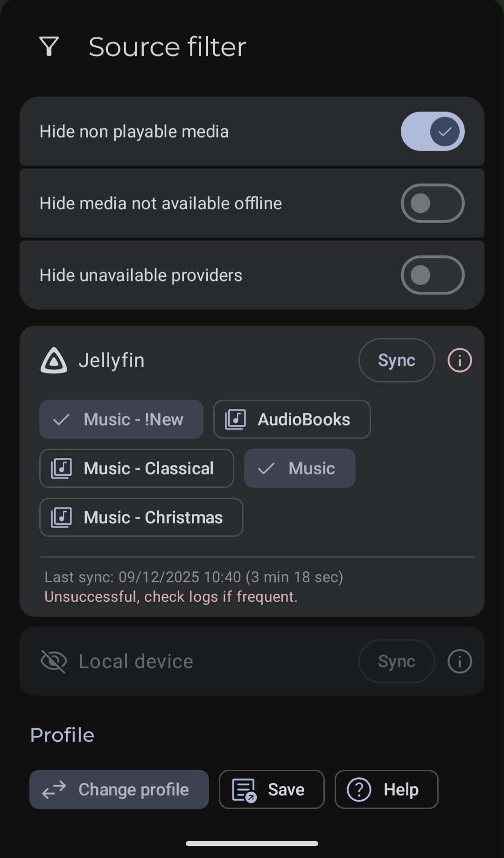The height and width of the screenshot is (858, 504).
Task: Click the Jellyfin provider logo icon
Action: [x=54, y=360]
